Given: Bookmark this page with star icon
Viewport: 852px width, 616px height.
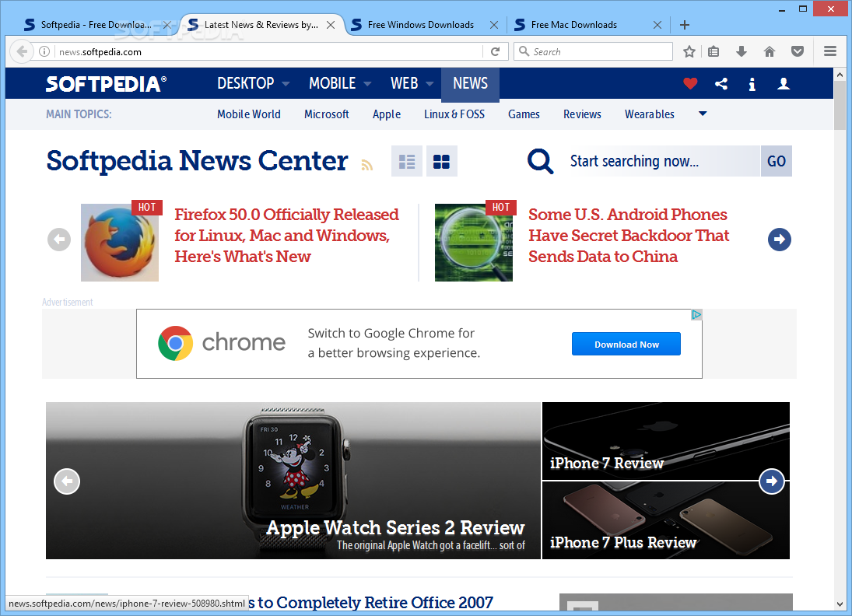Looking at the screenshot, I should (x=689, y=51).
